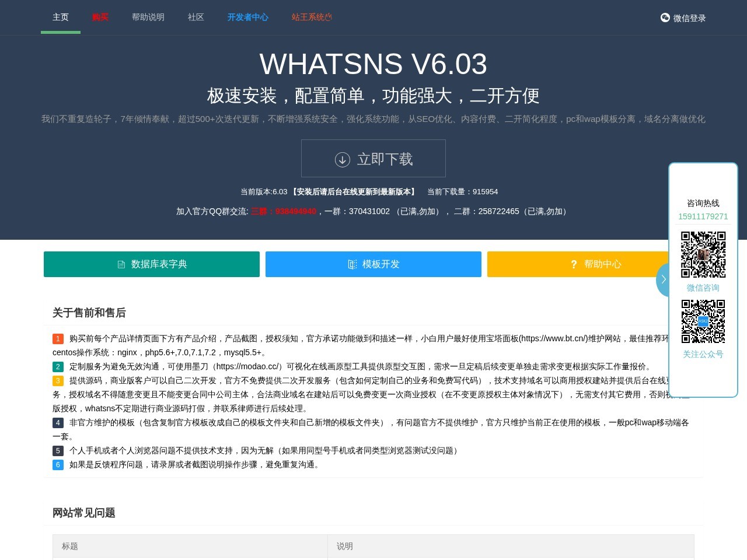Image resolution: width=747 pixels, height=560 pixels.
Task: Open 帮助说明 in the top navigation
Action: coord(148,17)
